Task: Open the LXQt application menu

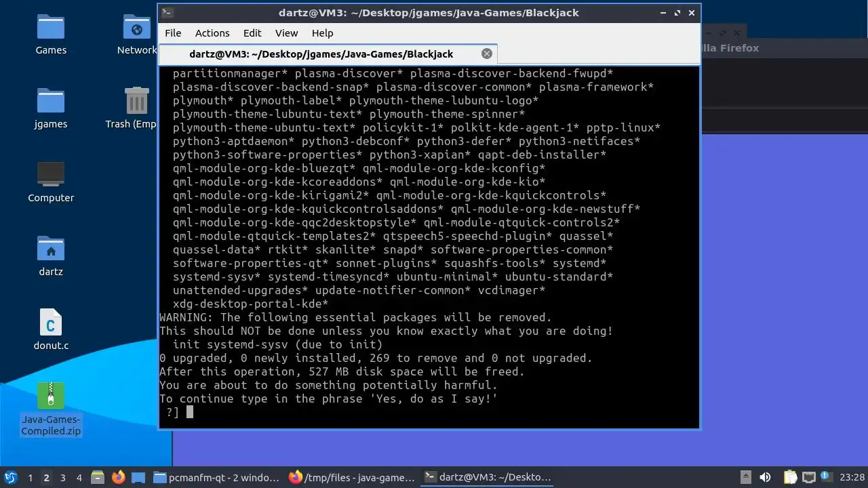Action: [x=11, y=477]
